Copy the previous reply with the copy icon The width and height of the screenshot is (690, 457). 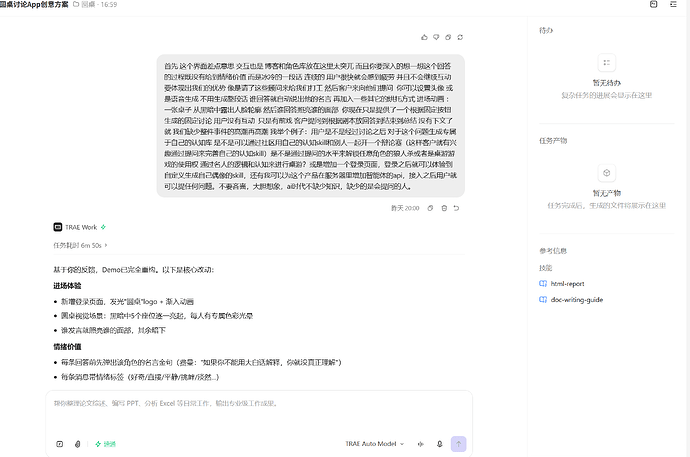click(448, 37)
